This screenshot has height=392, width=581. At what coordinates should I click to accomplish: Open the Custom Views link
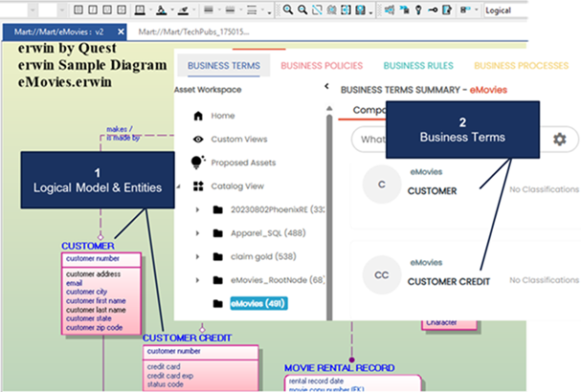pos(239,140)
